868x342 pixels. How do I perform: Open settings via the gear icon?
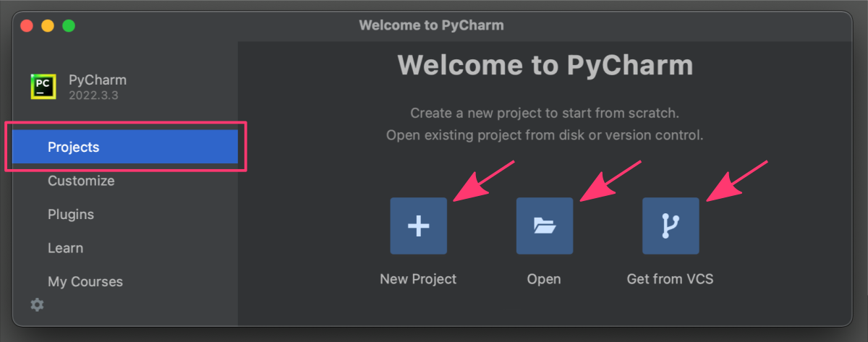[37, 304]
